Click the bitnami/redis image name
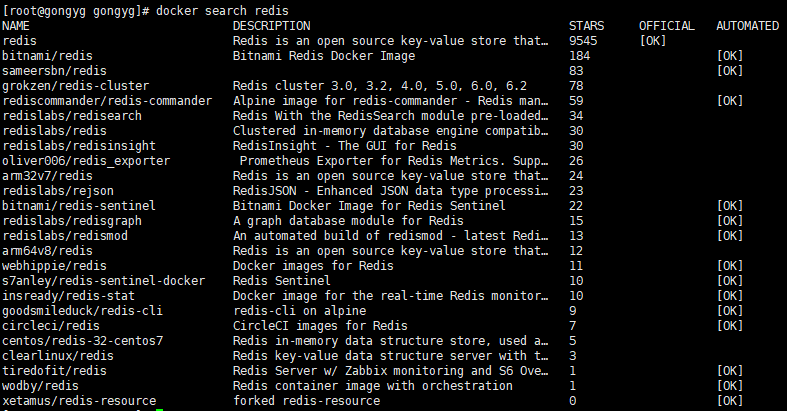The image size is (787, 411). (48, 56)
